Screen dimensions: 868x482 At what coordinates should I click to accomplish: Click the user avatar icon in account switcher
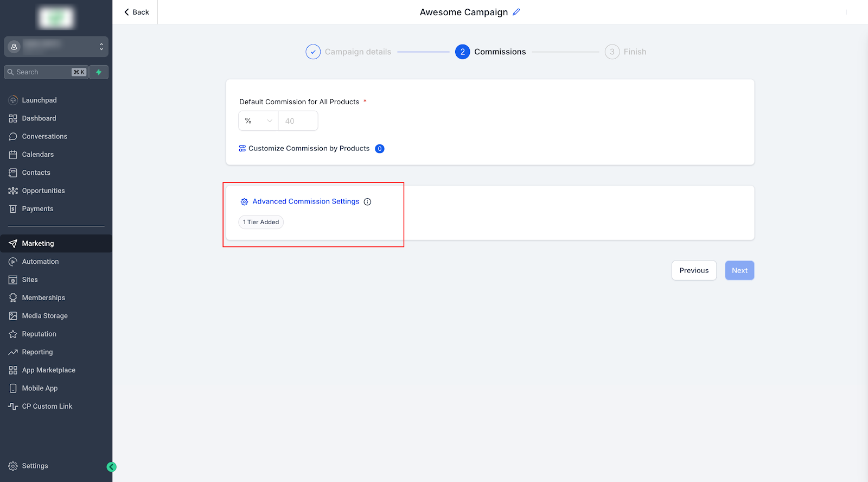pyautogui.click(x=14, y=47)
